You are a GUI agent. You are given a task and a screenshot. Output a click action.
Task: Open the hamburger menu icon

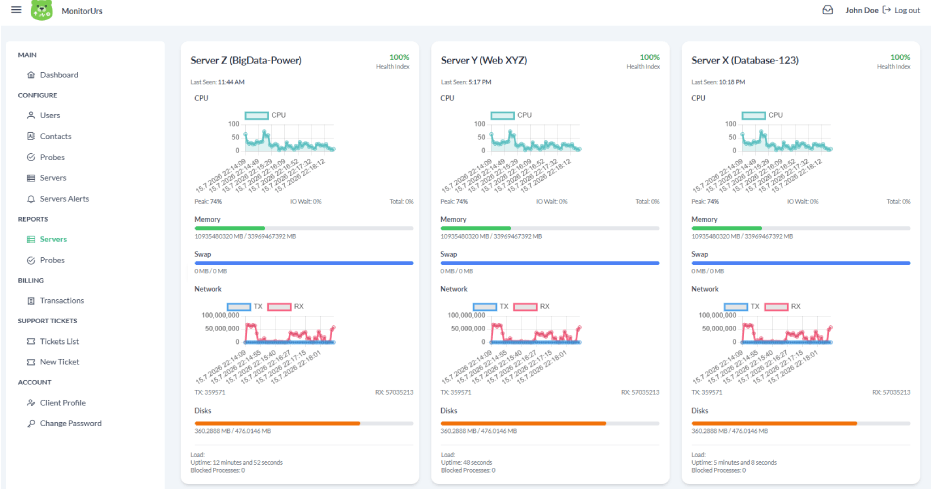(16, 9)
